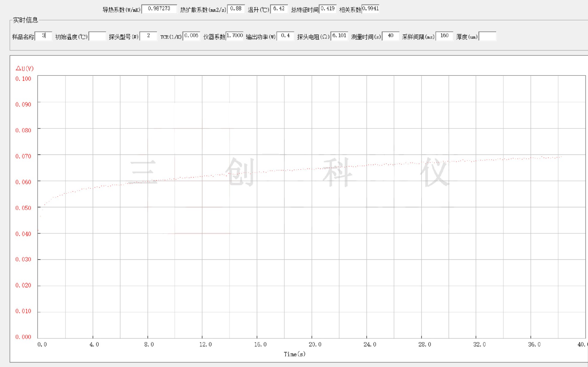Click the ΔU(V) axis title on chart

pos(25,68)
